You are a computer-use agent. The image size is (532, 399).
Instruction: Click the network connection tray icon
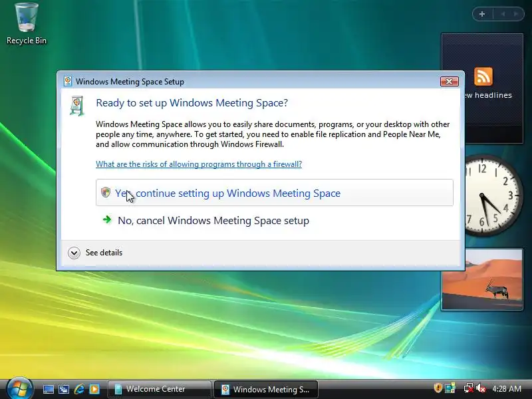(x=468, y=388)
